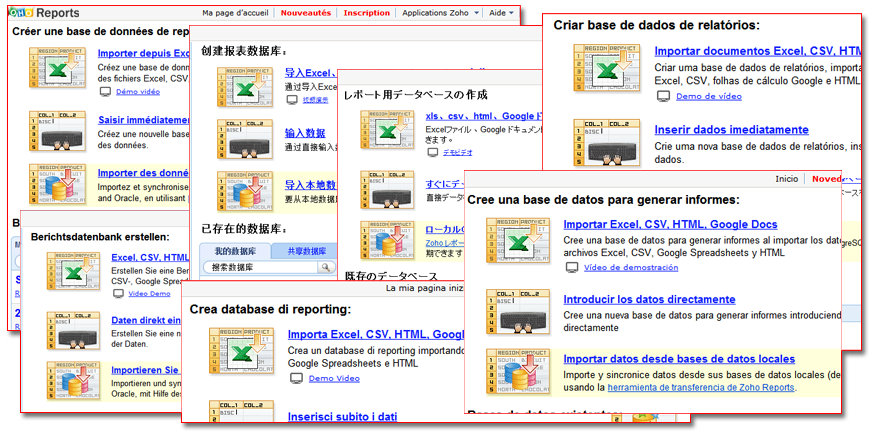Open Inserir dados imediatamente link
Screen dimensions: 875x435
[732, 130]
